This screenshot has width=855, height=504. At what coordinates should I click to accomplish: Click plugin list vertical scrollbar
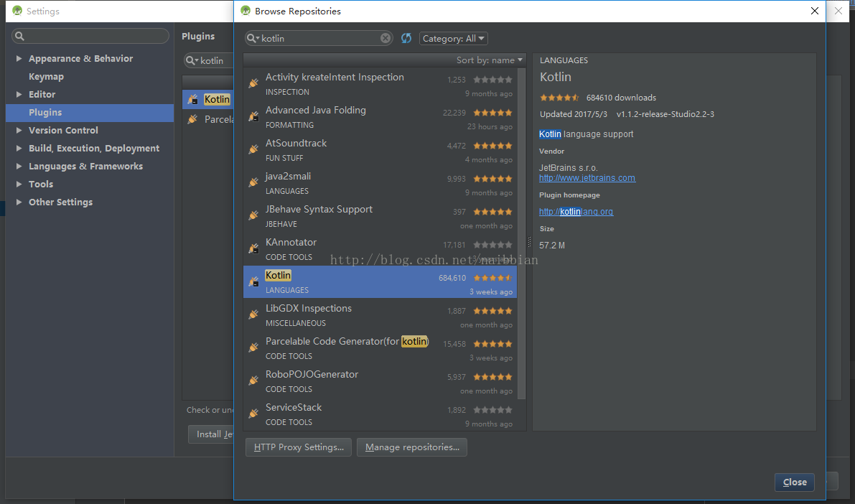point(521,233)
